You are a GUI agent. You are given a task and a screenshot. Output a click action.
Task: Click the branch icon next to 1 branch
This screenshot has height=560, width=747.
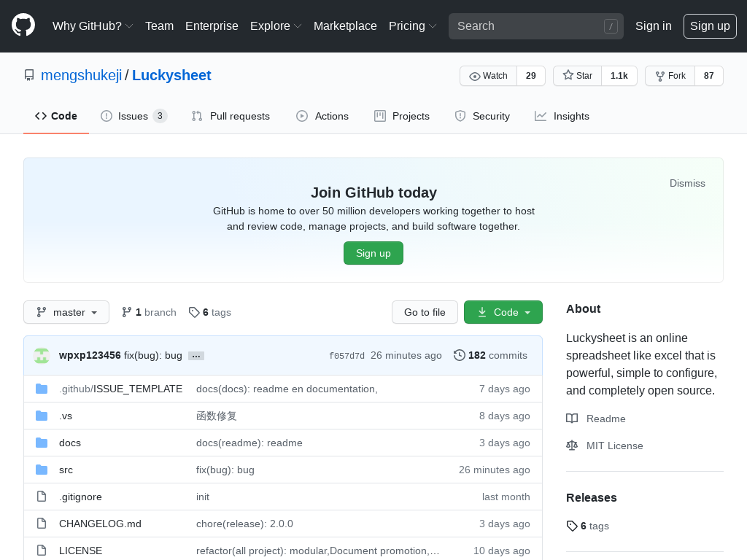click(126, 312)
